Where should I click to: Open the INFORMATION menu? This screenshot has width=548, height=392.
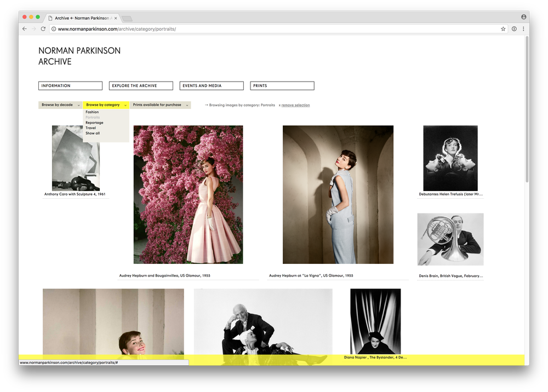[70, 86]
